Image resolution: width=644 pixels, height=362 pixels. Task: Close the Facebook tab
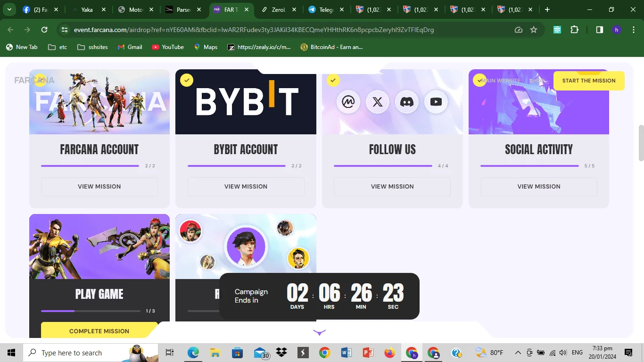click(57, 9)
